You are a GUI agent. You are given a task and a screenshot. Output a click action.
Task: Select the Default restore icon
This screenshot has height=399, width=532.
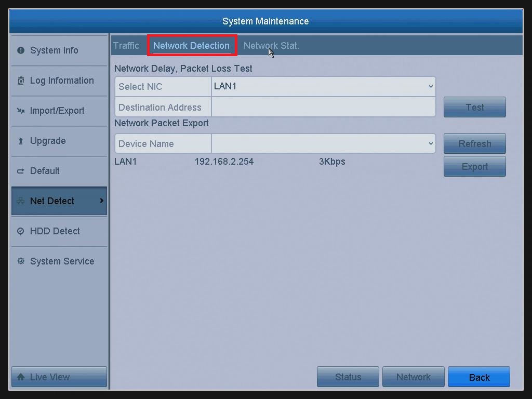pyautogui.click(x=21, y=171)
